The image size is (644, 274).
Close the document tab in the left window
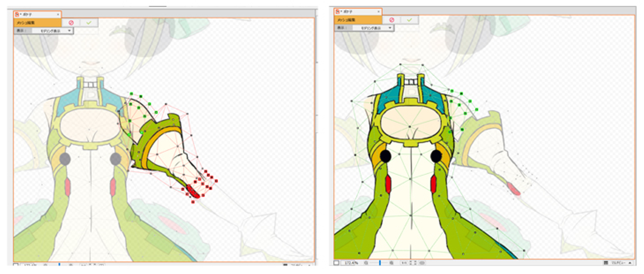tap(58, 14)
